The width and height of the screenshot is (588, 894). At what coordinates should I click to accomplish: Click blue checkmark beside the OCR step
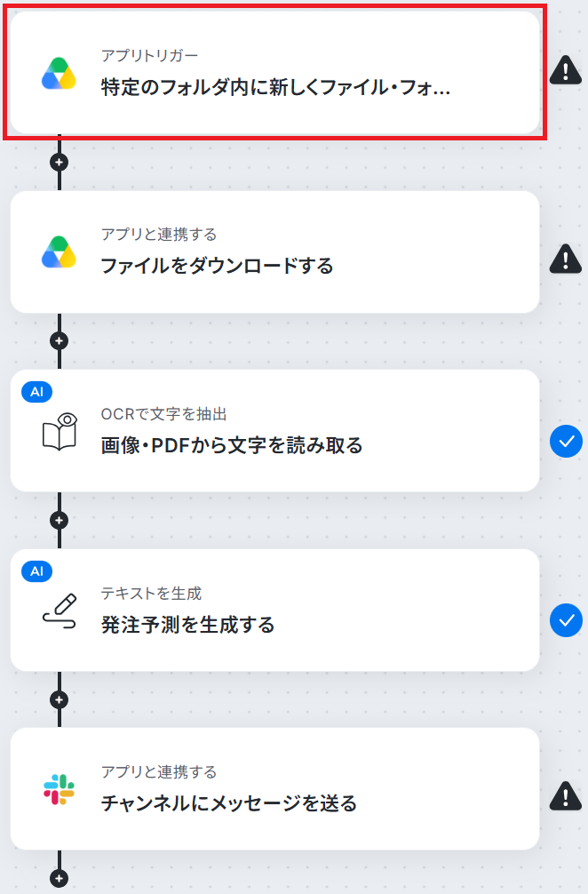[567, 442]
